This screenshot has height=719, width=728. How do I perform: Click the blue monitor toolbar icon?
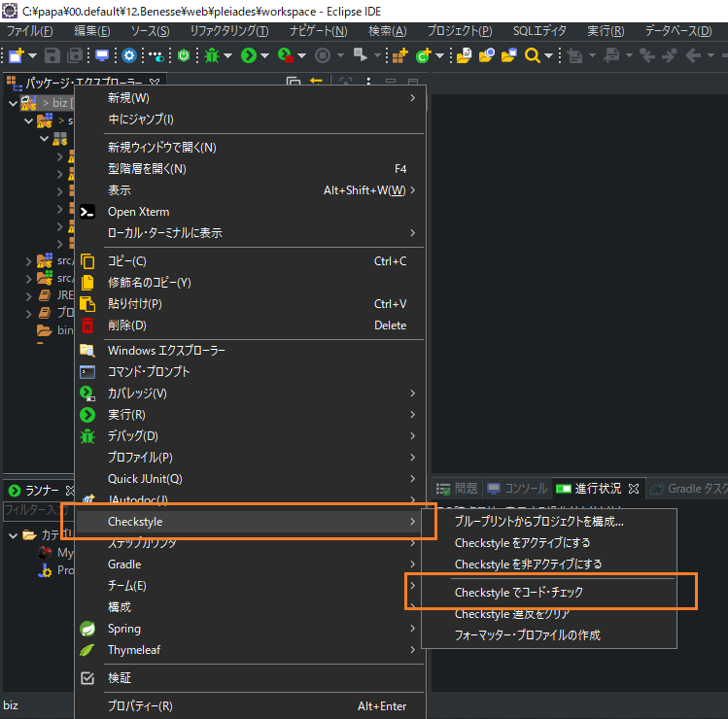[102, 55]
